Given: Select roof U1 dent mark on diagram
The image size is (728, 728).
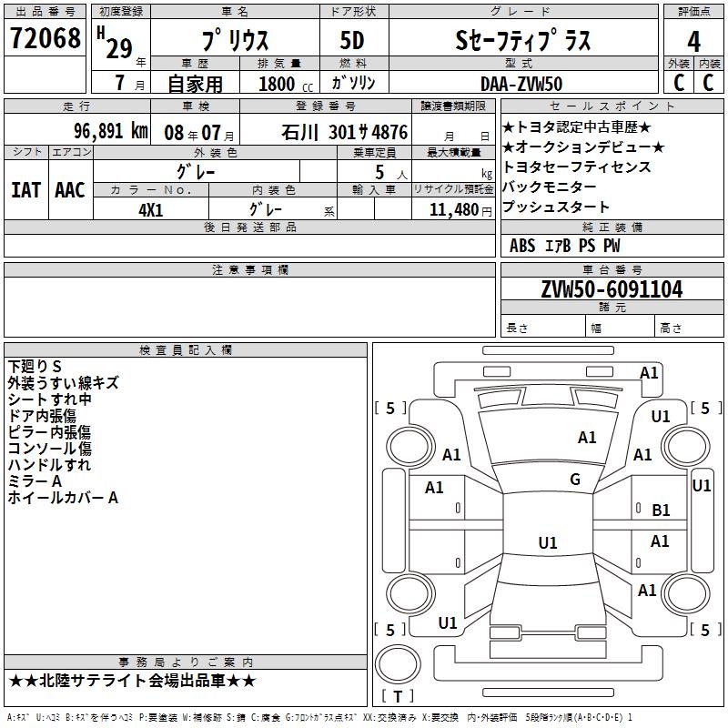Looking at the screenshot, I should 548,542.
